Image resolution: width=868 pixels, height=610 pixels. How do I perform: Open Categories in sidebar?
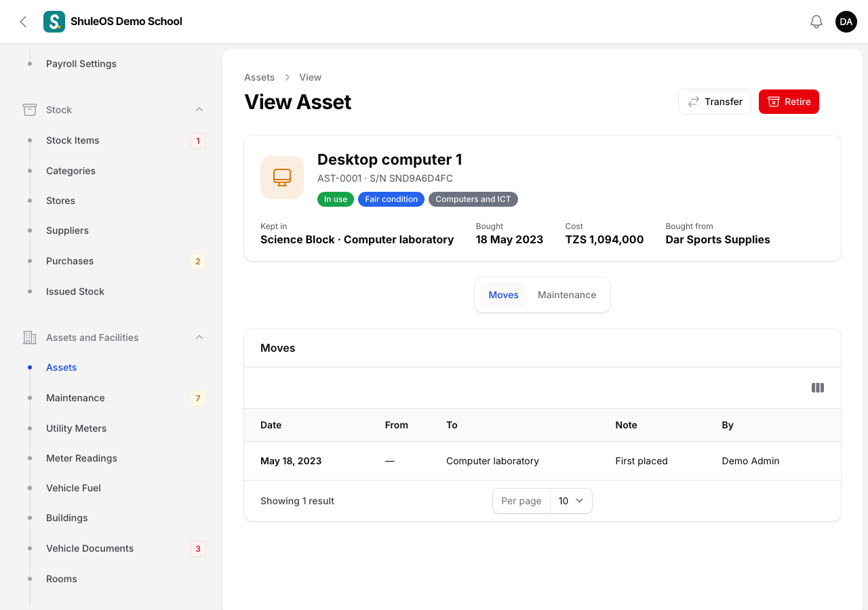click(71, 171)
